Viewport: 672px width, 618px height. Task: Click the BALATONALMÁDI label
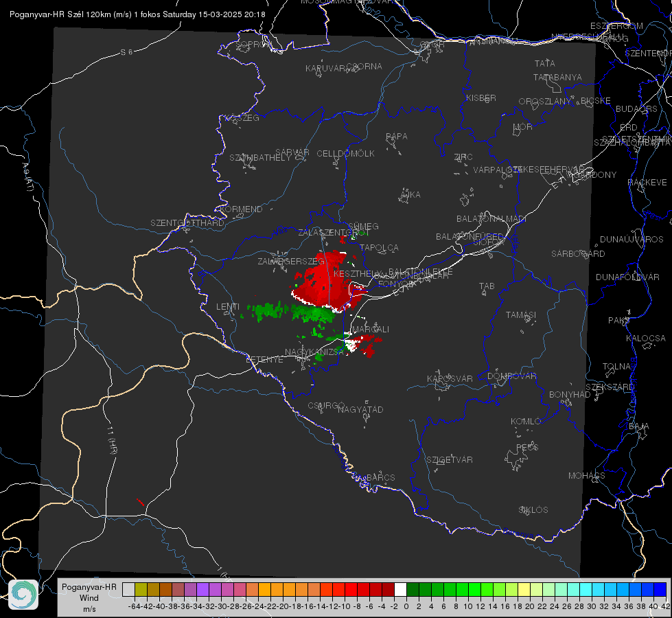[491, 219]
